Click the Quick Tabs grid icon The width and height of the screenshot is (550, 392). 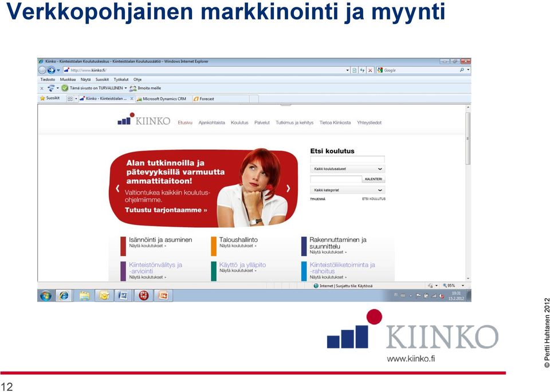pos(70,99)
